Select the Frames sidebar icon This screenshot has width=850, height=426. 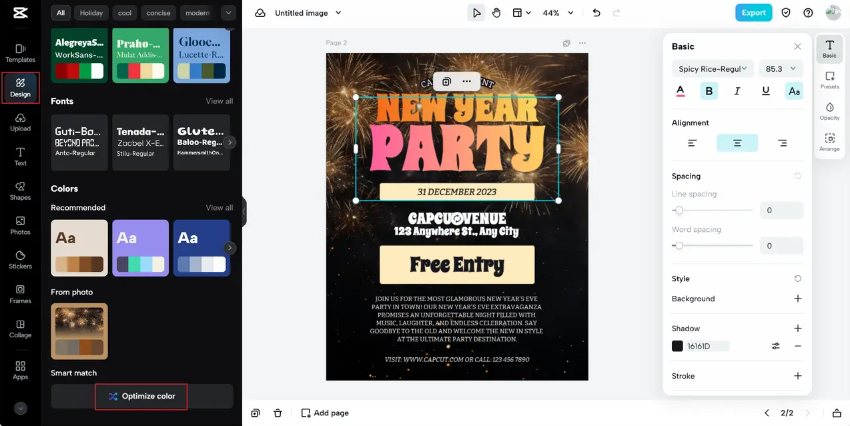coord(20,294)
